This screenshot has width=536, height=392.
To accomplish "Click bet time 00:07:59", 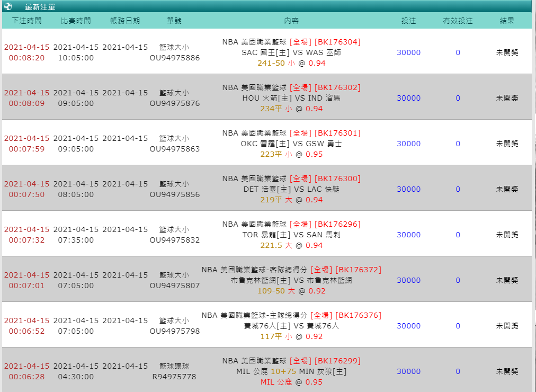I will 26,149.
